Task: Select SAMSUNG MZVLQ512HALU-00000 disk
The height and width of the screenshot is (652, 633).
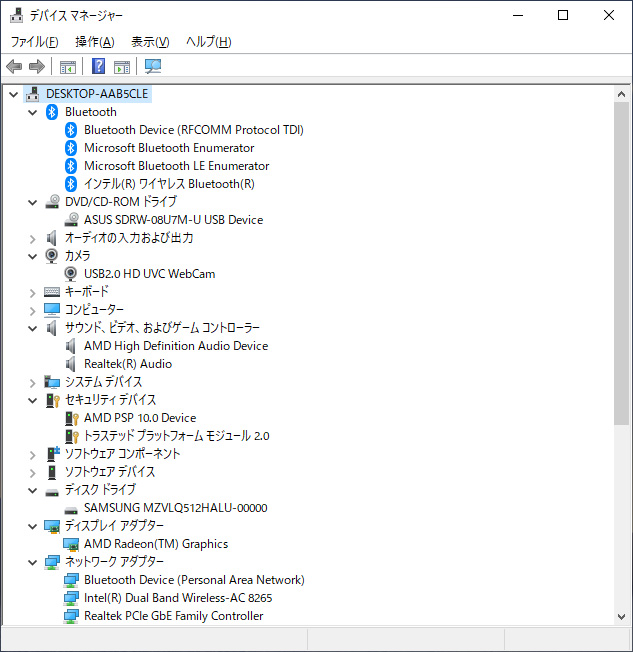Action: [x=176, y=508]
